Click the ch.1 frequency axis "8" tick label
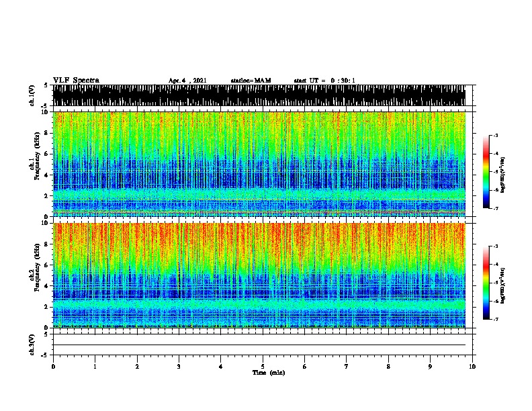 click(47, 133)
